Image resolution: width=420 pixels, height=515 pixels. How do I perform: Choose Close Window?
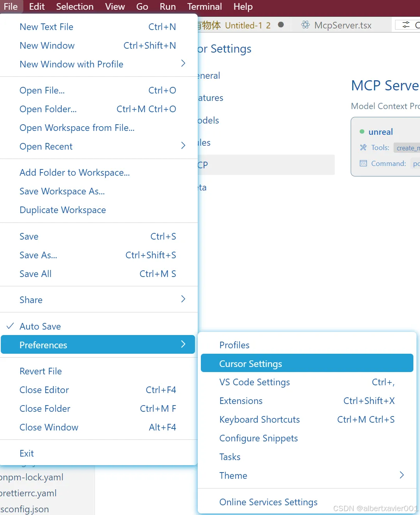(98, 427)
